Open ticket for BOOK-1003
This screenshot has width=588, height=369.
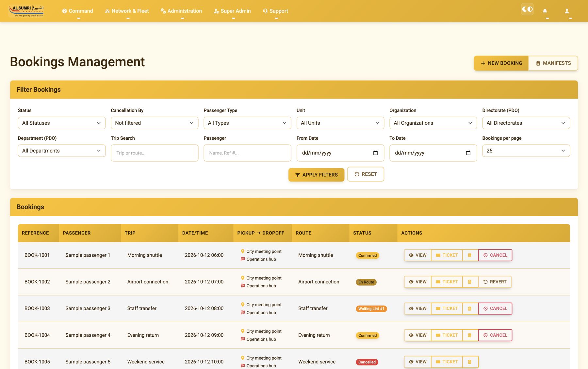pyautogui.click(x=447, y=308)
